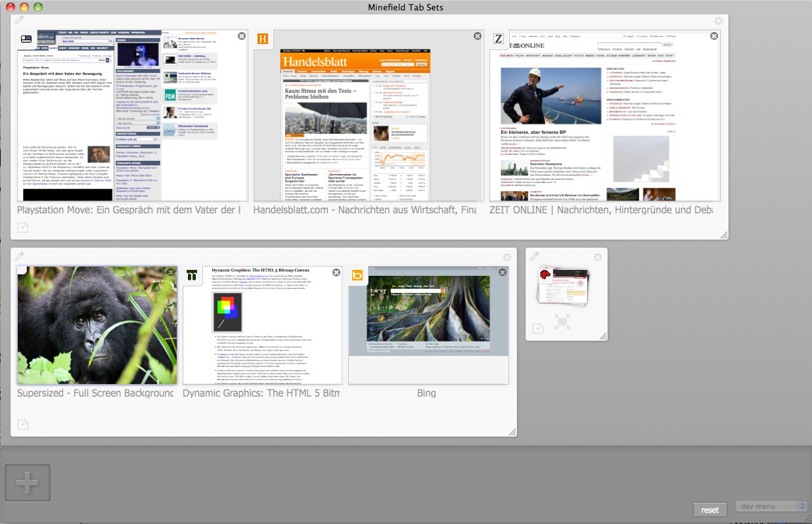This screenshot has height=524, width=812.
Task: Add a new tab in the top group
Action: (x=23, y=228)
